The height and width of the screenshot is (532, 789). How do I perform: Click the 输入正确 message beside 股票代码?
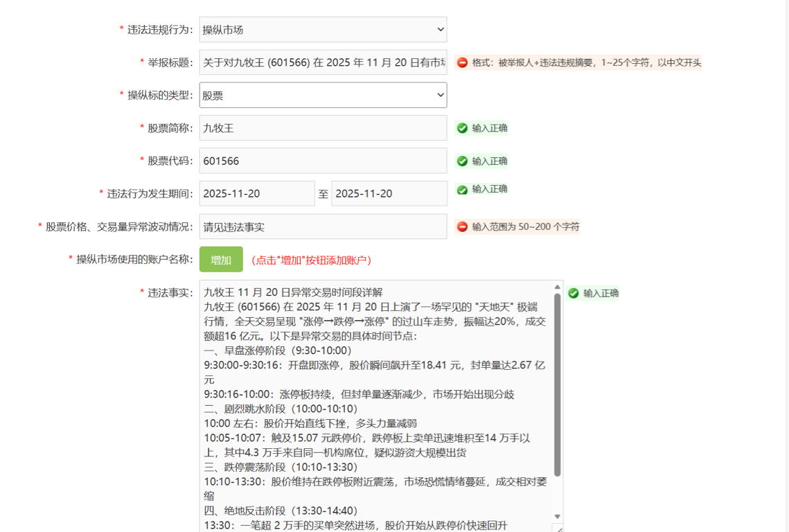[x=490, y=161]
